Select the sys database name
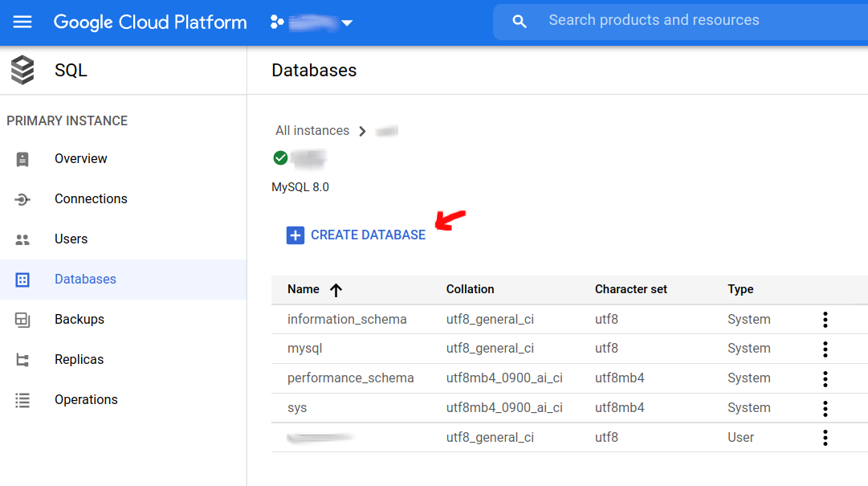The height and width of the screenshot is (486, 868). pyautogui.click(x=297, y=408)
